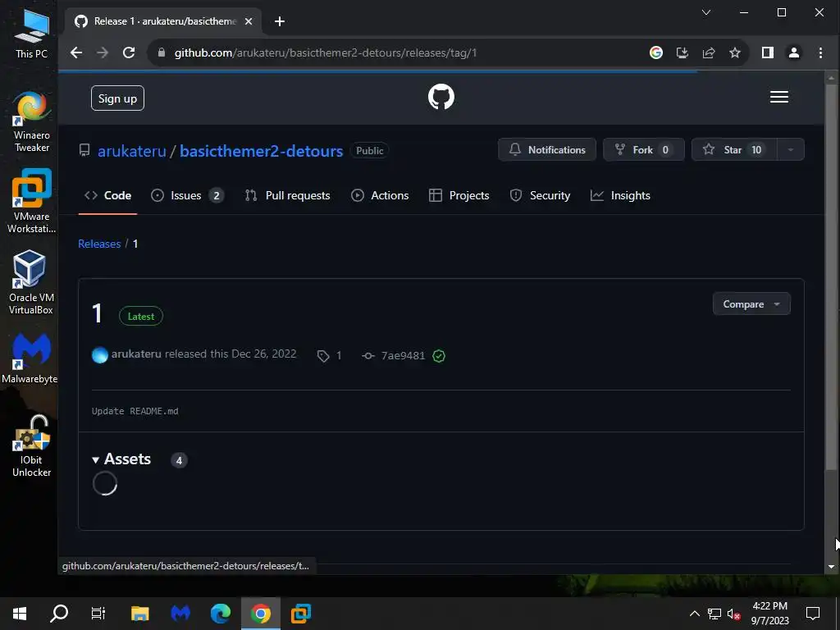Click the Public repository label
The width and height of the screenshot is (840, 630).
point(370,151)
